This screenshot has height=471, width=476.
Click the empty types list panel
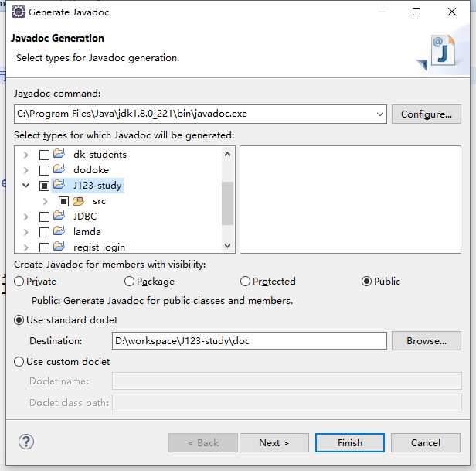click(x=350, y=200)
